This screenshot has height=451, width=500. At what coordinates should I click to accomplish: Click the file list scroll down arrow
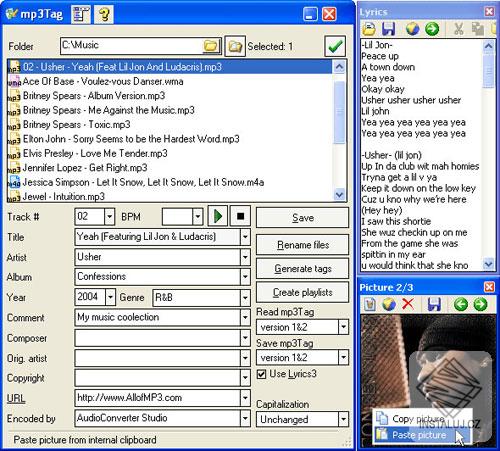(x=339, y=195)
